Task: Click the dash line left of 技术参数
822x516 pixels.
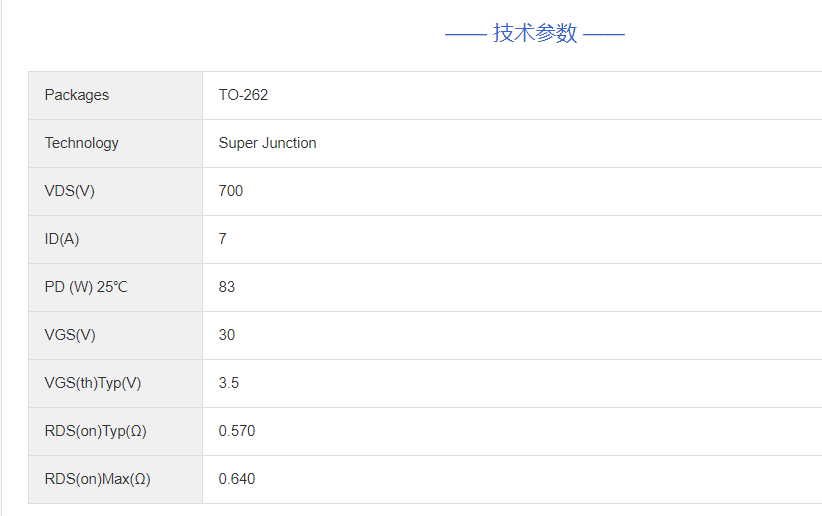Action: tap(465, 34)
